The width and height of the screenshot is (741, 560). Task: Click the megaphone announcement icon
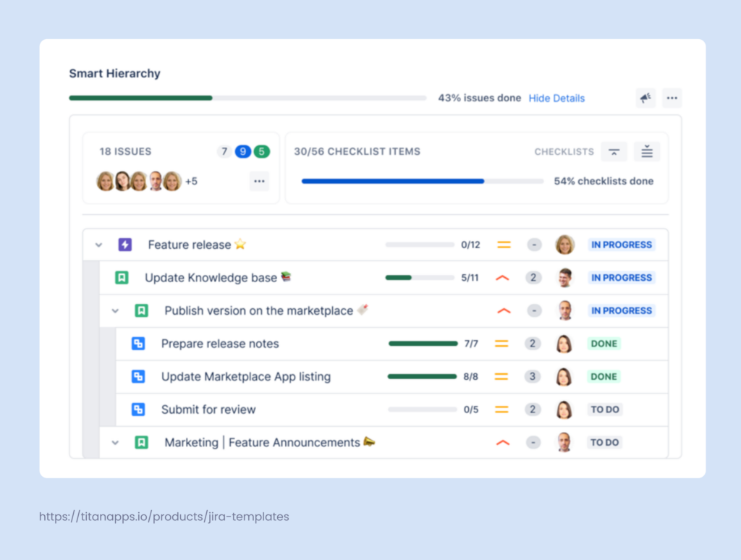click(x=645, y=98)
